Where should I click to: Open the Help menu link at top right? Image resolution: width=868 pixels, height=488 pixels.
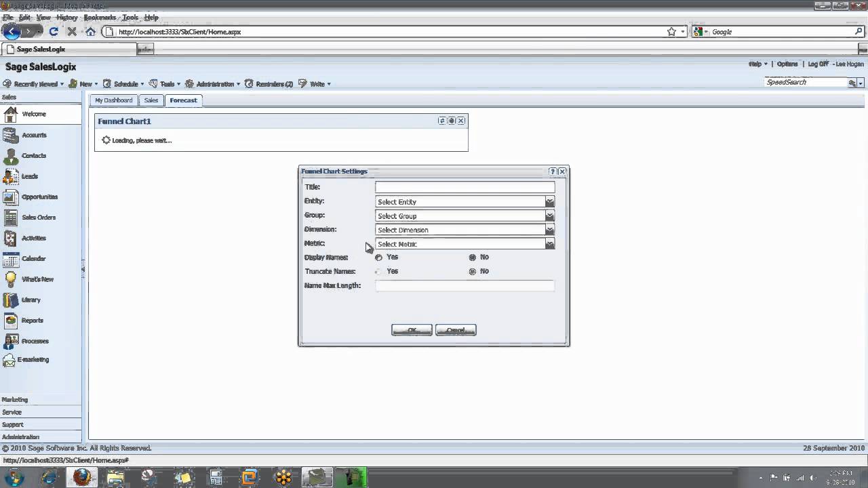coord(757,64)
